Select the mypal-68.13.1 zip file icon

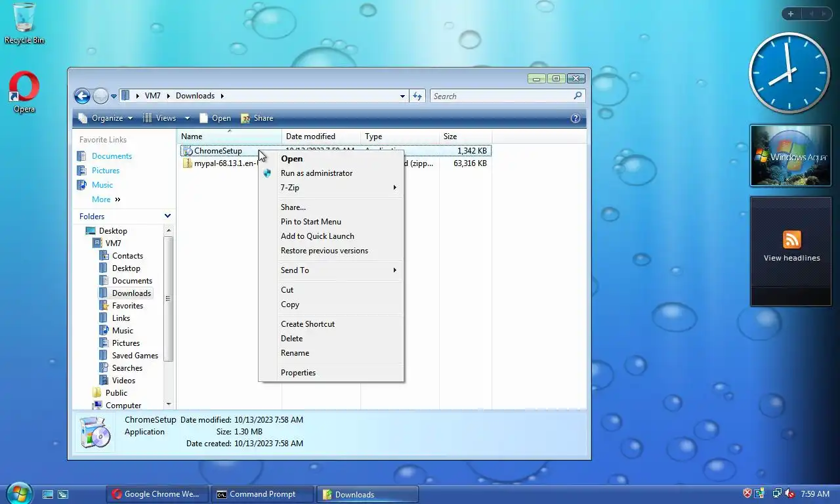point(188,163)
